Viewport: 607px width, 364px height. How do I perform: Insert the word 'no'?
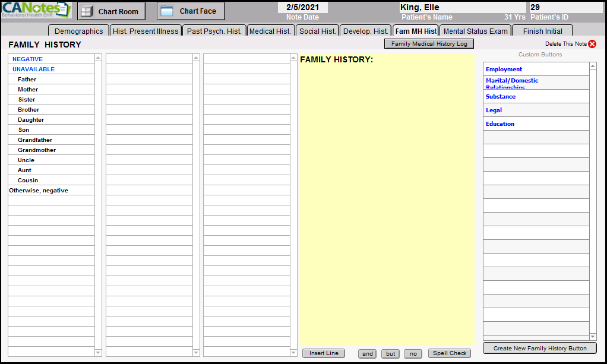(x=413, y=353)
